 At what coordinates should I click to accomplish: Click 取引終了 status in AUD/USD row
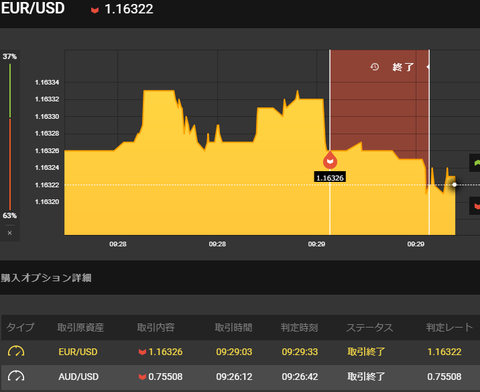tap(366, 377)
